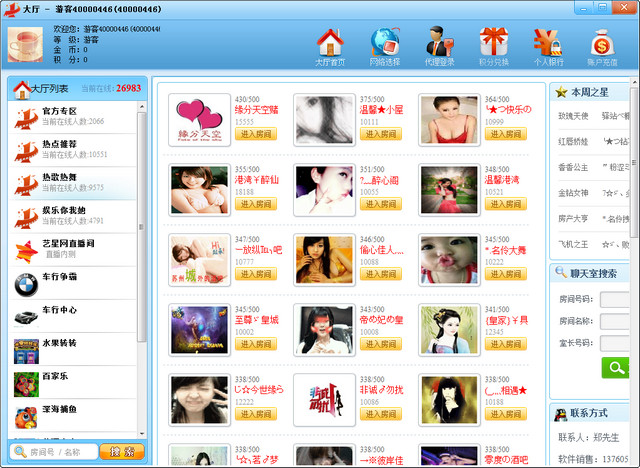Select 热歌热舞 in hall list
This screenshot has height=468, width=640.
pos(73,183)
